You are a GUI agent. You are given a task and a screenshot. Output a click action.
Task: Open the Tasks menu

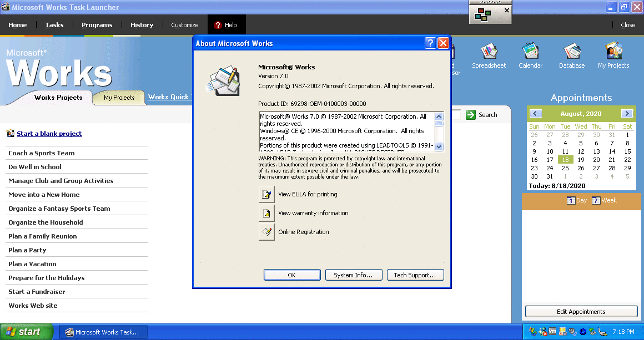pos(54,25)
